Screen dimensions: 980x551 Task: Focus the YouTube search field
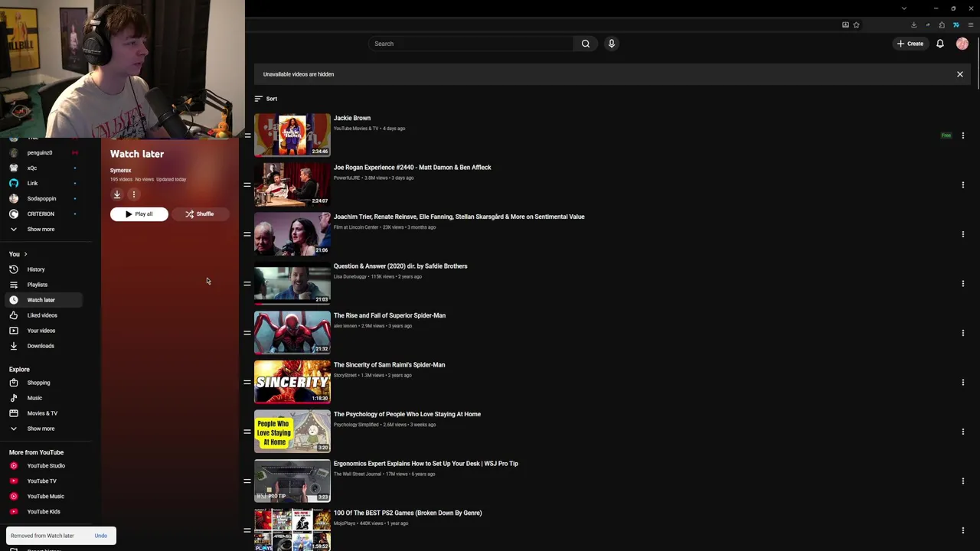470,44
